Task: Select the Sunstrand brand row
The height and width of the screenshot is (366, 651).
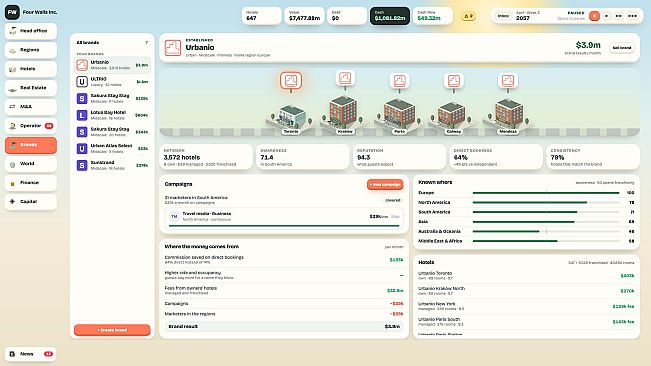Action: 112,165
